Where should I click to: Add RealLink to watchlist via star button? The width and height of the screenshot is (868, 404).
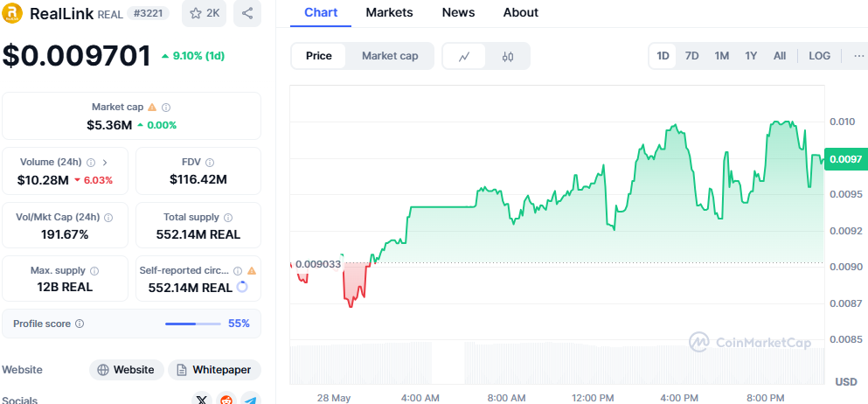tap(205, 13)
